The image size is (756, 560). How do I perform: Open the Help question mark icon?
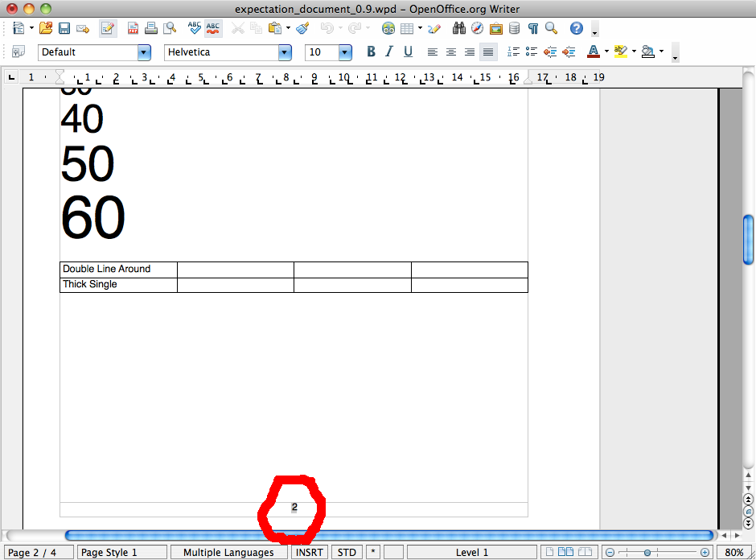tap(576, 29)
